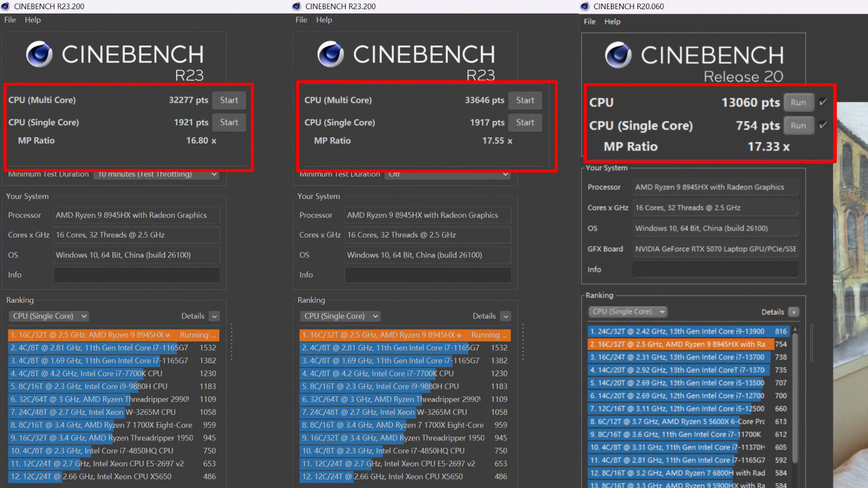868x488 pixels.
Task: Open the Help menu in the left R23 window
Action: click(x=33, y=20)
